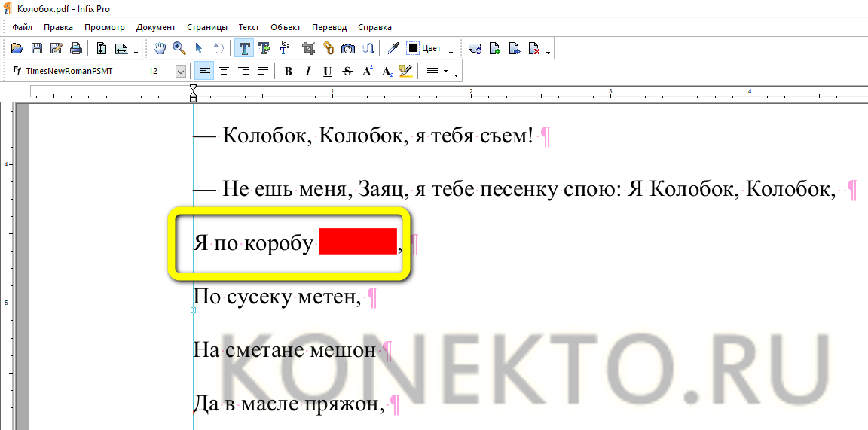Apply Subscript formatting

(387, 71)
